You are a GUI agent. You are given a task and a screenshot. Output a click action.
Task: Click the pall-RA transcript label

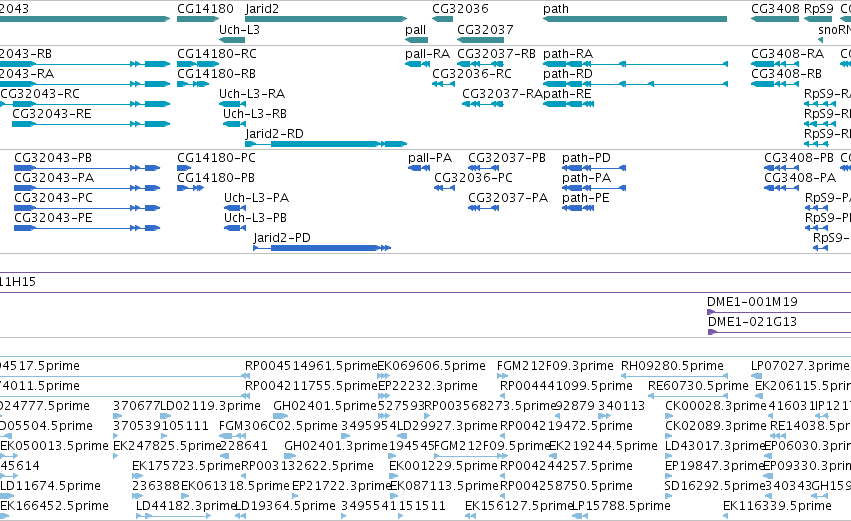(428, 54)
